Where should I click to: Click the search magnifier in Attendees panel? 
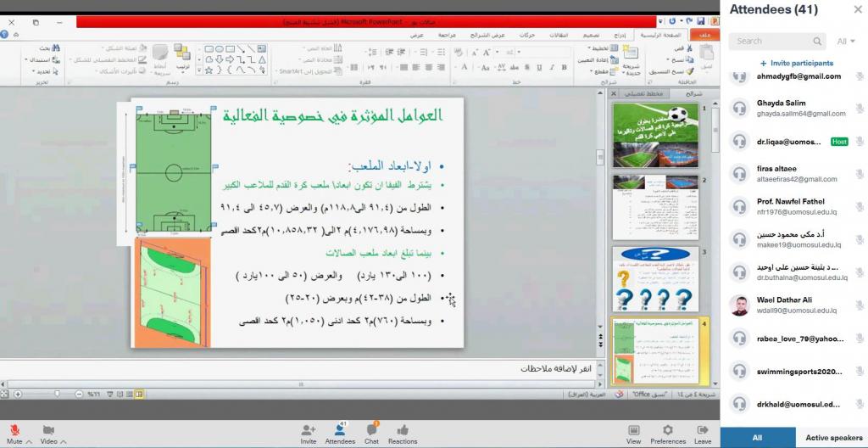817,41
